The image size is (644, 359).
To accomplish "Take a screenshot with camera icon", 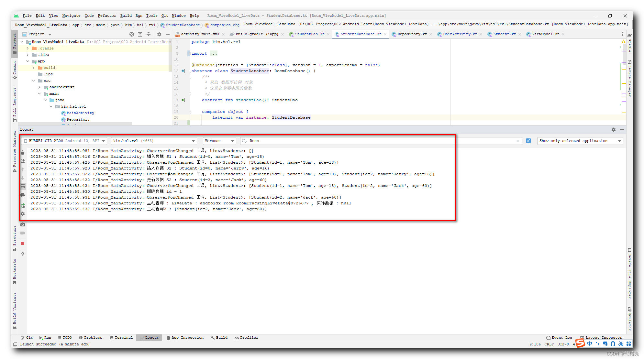I will [23, 224].
